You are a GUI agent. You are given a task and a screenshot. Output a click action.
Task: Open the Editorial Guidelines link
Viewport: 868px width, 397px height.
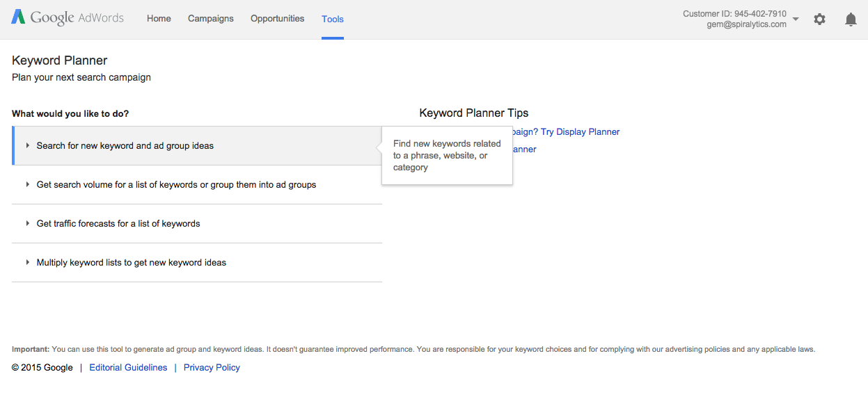(x=128, y=368)
